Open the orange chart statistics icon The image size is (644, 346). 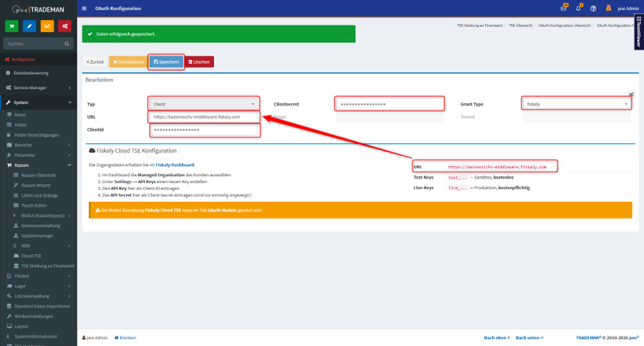[47, 26]
